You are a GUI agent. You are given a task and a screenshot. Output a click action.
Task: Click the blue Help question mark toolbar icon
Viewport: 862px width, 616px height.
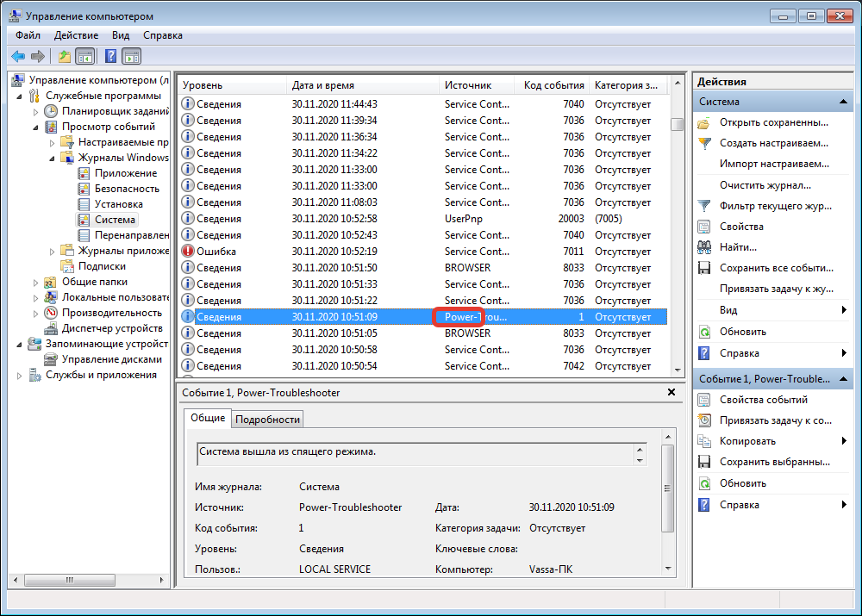click(x=110, y=57)
